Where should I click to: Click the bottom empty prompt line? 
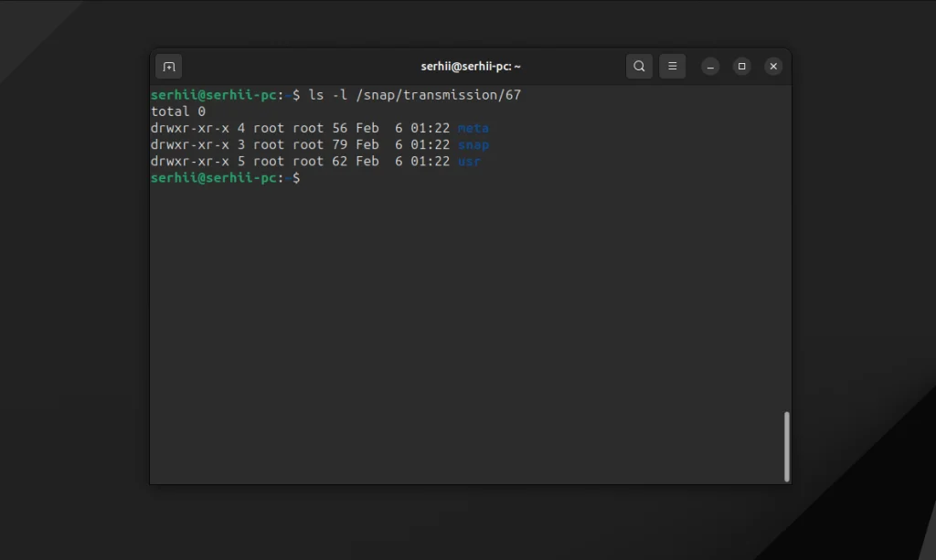(225, 178)
